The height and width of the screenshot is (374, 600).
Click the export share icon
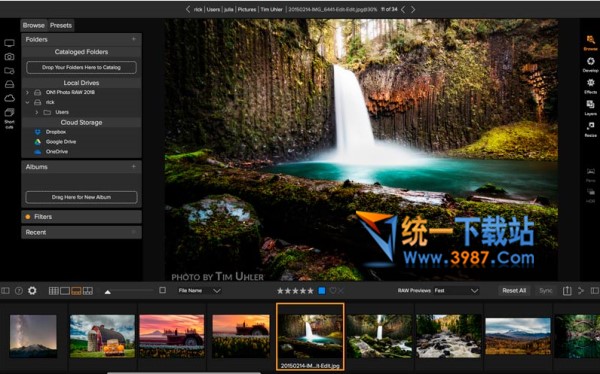[x=567, y=291]
